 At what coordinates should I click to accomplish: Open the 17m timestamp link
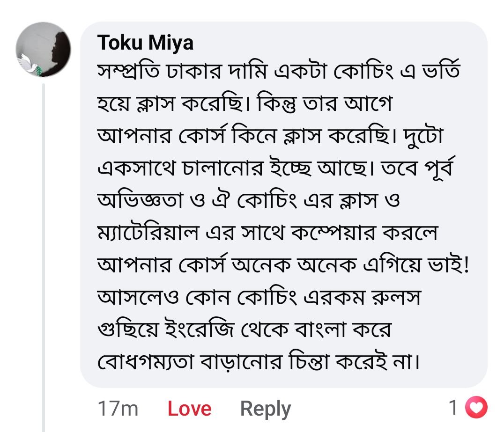coord(118,409)
